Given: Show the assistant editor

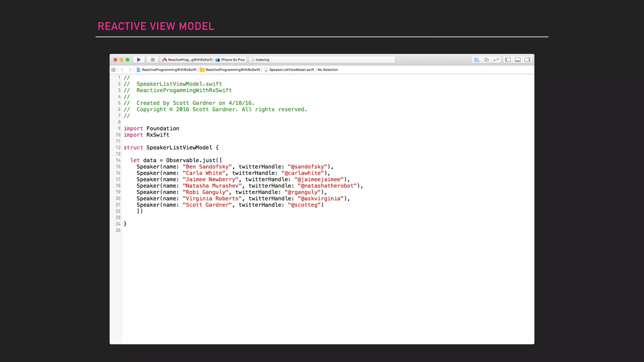Looking at the screenshot, I should (486, 60).
